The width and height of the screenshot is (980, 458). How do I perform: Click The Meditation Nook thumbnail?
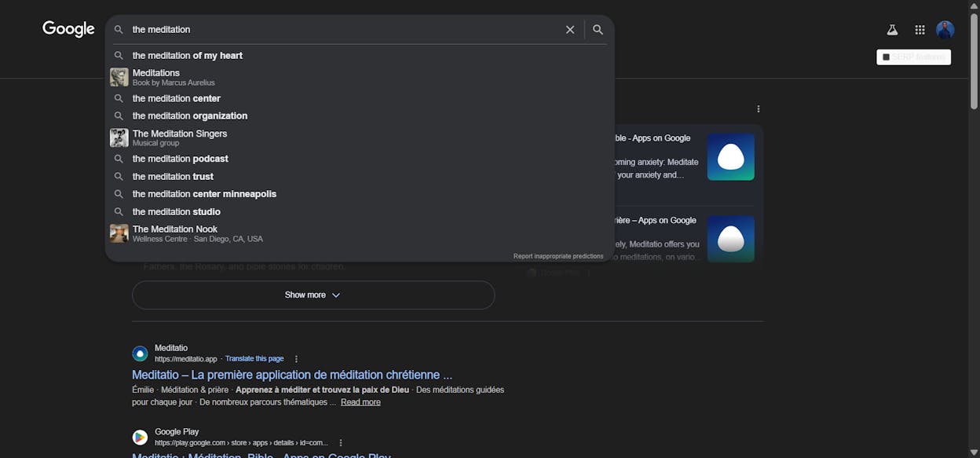(119, 233)
